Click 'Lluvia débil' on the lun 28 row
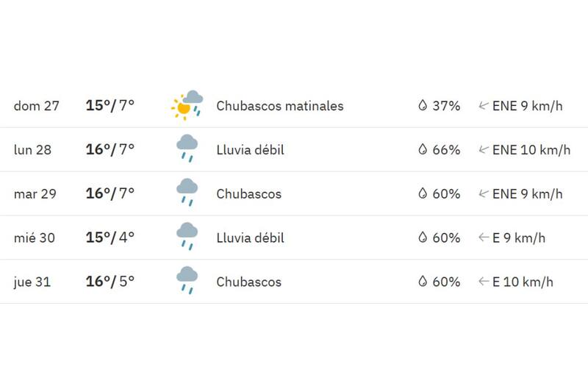588x392 pixels. (x=250, y=150)
